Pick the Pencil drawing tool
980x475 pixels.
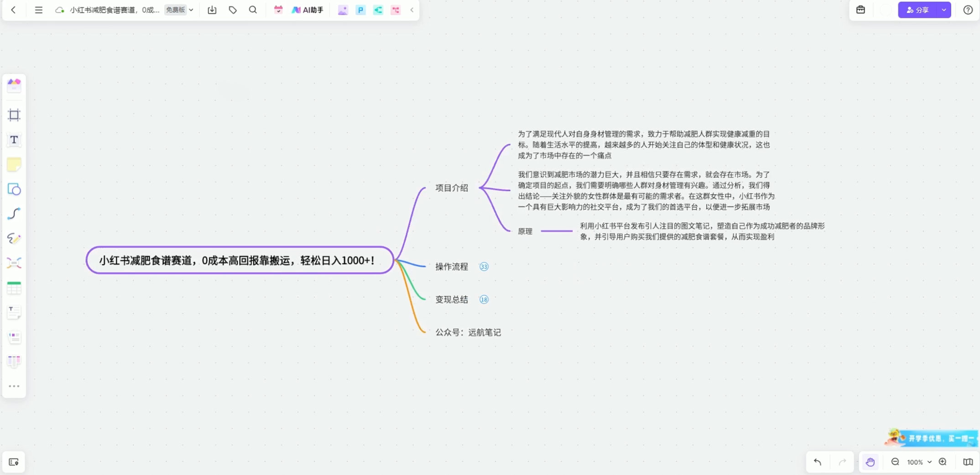pyautogui.click(x=14, y=238)
